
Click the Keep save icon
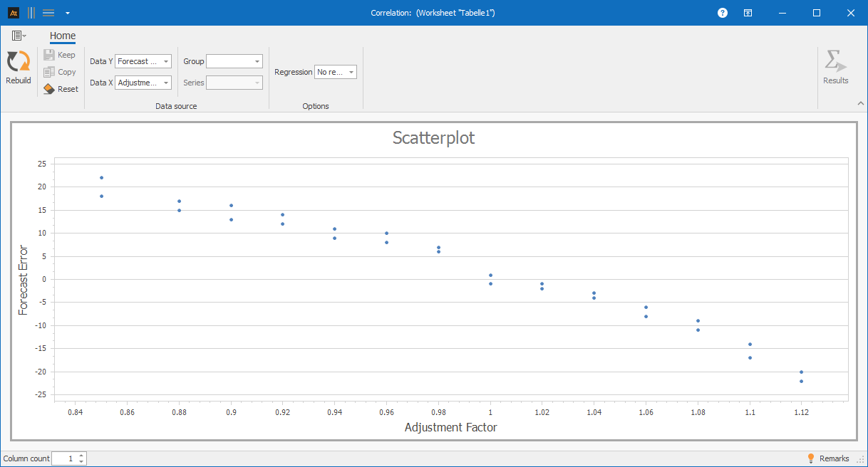[49, 55]
